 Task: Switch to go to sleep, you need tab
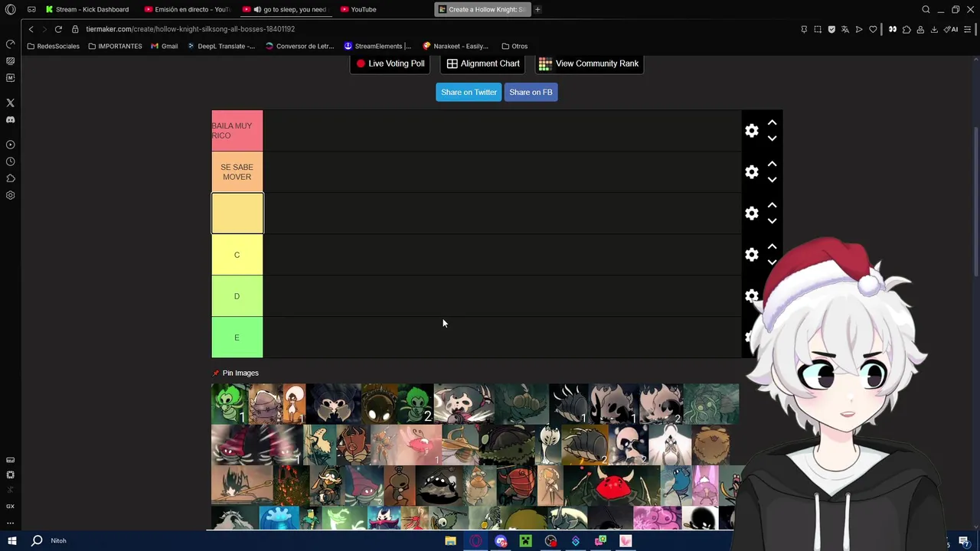coord(286,9)
